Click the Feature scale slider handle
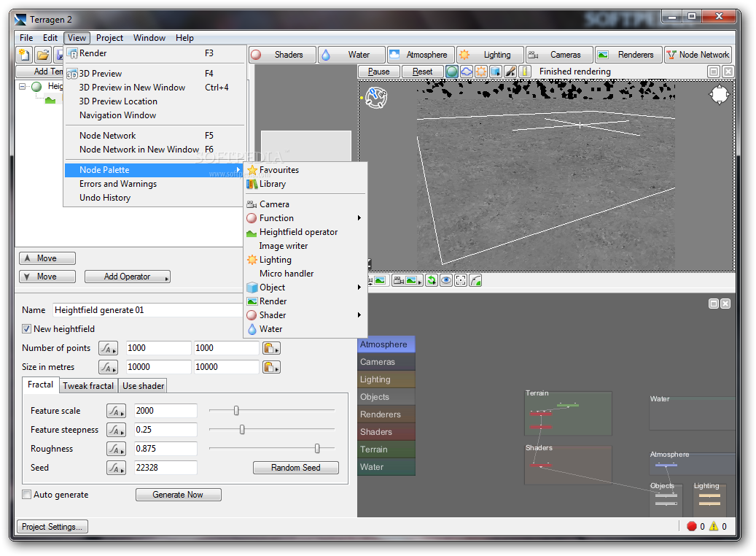The width and height of the screenshot is (756, 556). [x=236, y=411]
